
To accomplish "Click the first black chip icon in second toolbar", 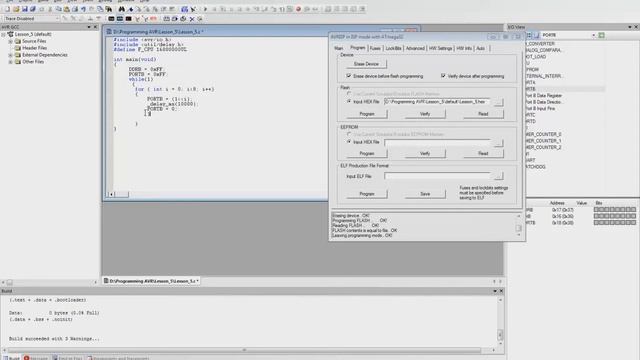I will tap(111, 19).
